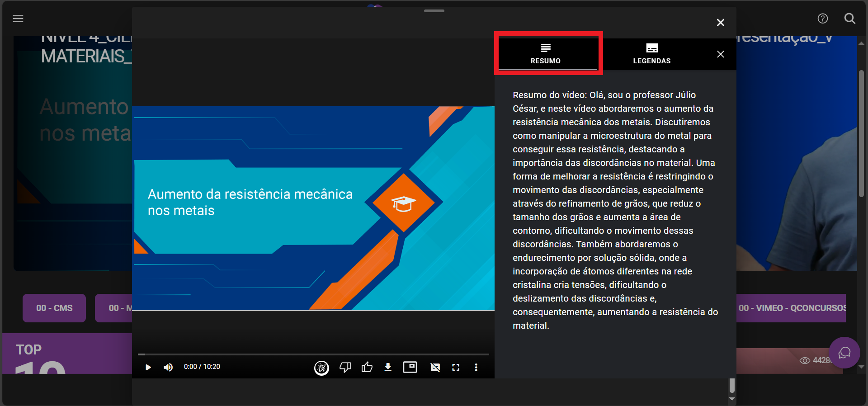Switch to the Resumo tab
868x406 pixels.
pyautogui.click(x=546, y=54)
